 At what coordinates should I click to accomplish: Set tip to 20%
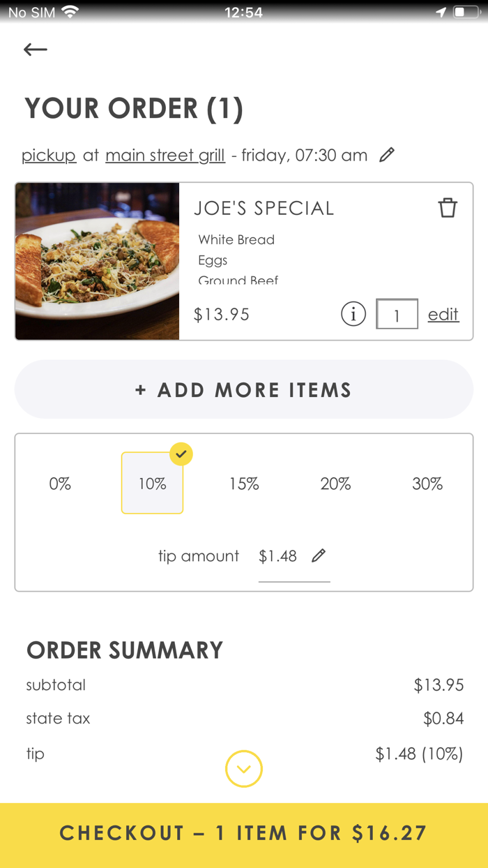335,483
